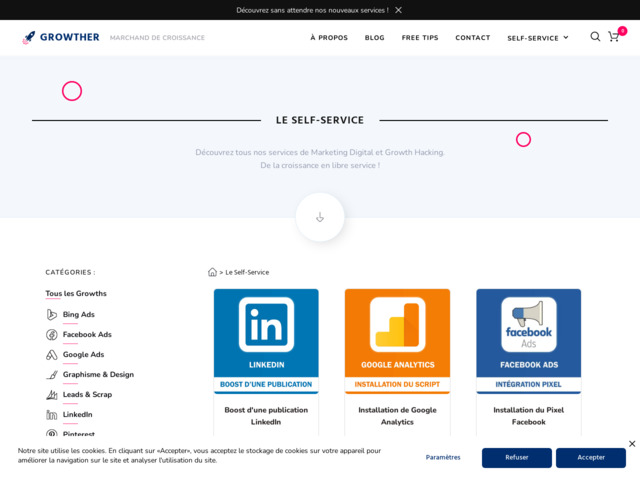Click the scroll-down arrow circle button
The width and height of the screenshot is (640, 480).
[x=320, y=217]
